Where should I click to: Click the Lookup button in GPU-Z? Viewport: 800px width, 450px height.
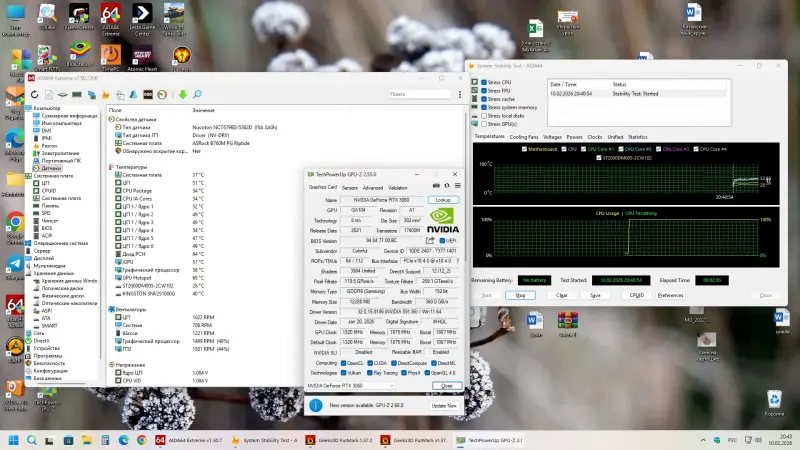(x=442, y=200)
